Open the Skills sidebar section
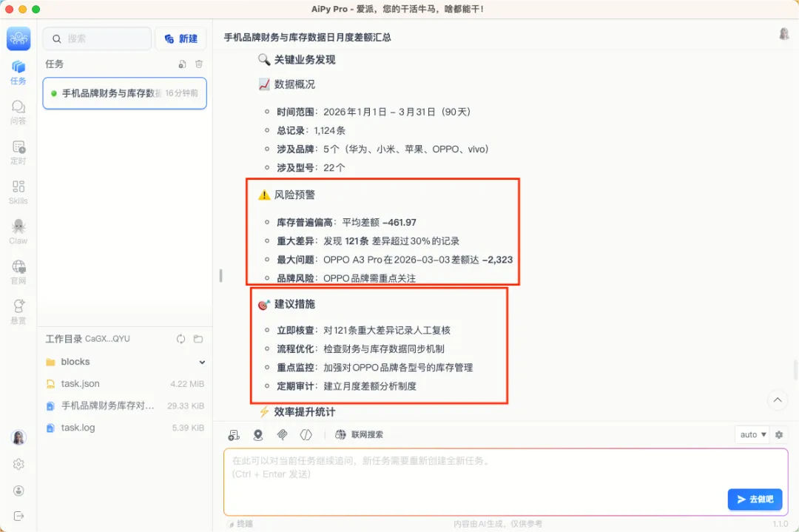This screenshot has height=532, width=799. click(x=18, y=192)
